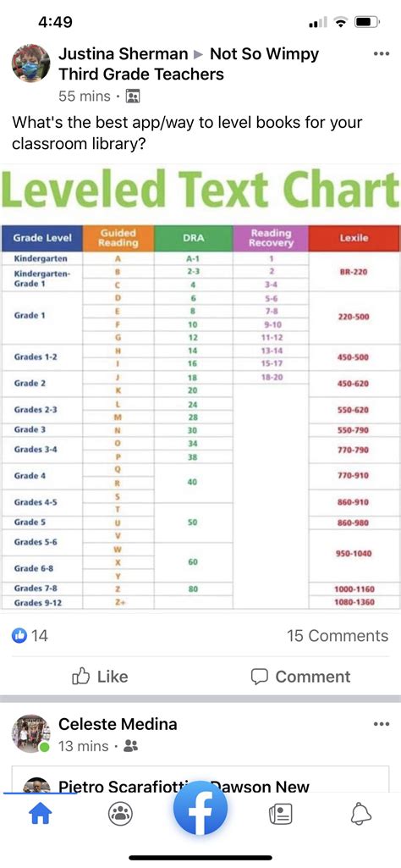
Task: Like the post with the thumbs-up button
Action: [x=100, y=677]
